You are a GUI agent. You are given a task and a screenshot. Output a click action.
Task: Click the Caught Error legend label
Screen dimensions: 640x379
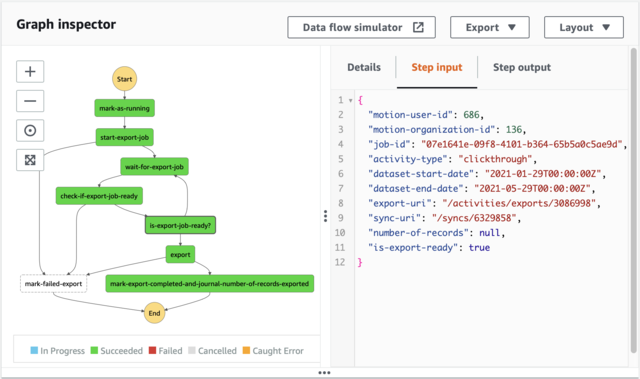tap(278, 351)
